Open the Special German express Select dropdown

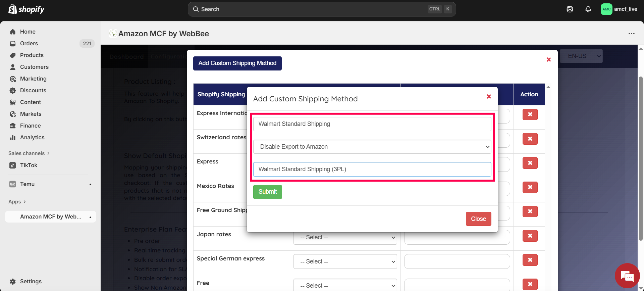coord(345,261)
